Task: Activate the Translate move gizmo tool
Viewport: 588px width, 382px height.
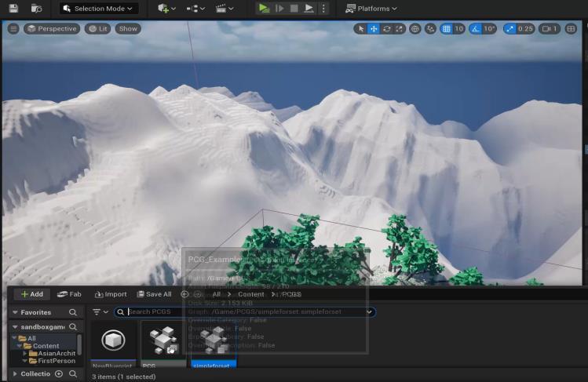Action: point(374,29)
